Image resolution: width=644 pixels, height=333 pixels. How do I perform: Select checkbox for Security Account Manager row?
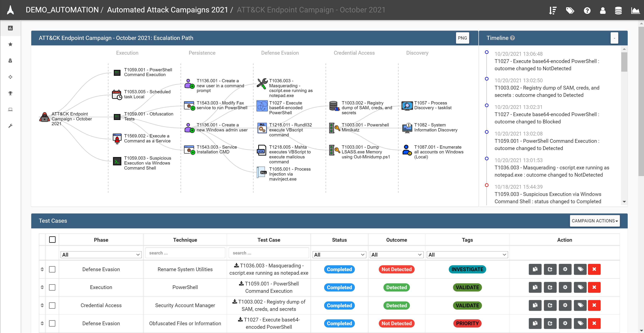coord(52,305)
